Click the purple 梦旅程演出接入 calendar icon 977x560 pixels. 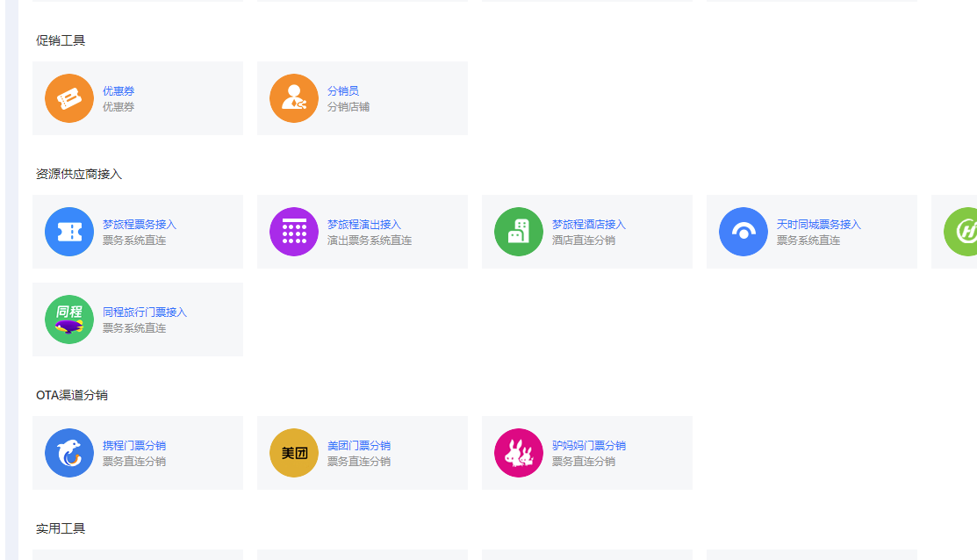pyautogui.click(x=294, y=232)
